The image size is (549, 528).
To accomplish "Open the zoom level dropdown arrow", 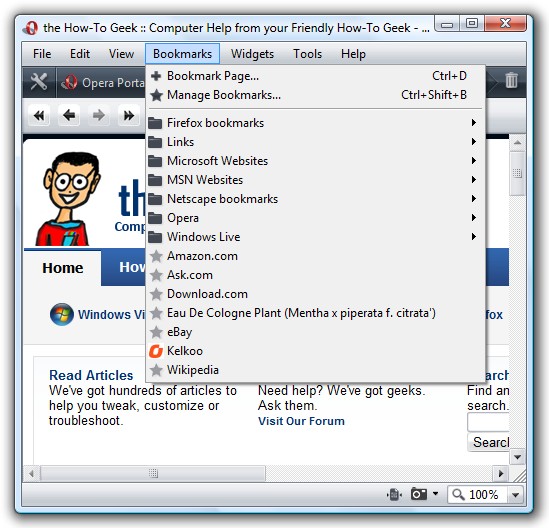I will [515, 495].
